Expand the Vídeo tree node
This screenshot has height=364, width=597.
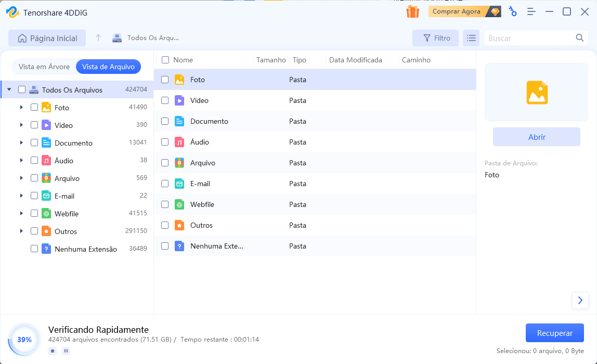point(21,125)
